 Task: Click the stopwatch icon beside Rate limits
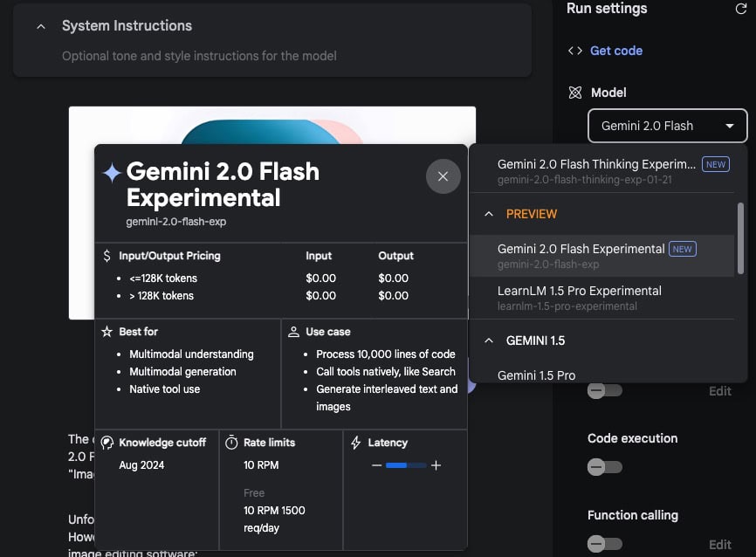point(231,443)
